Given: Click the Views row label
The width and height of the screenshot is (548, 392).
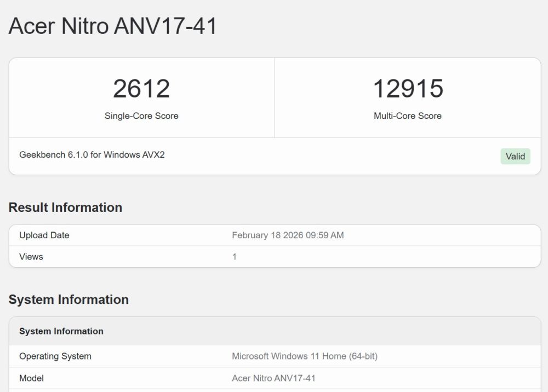Looking at the screenshot, I should pyautogui.click(x=31, y=257).
